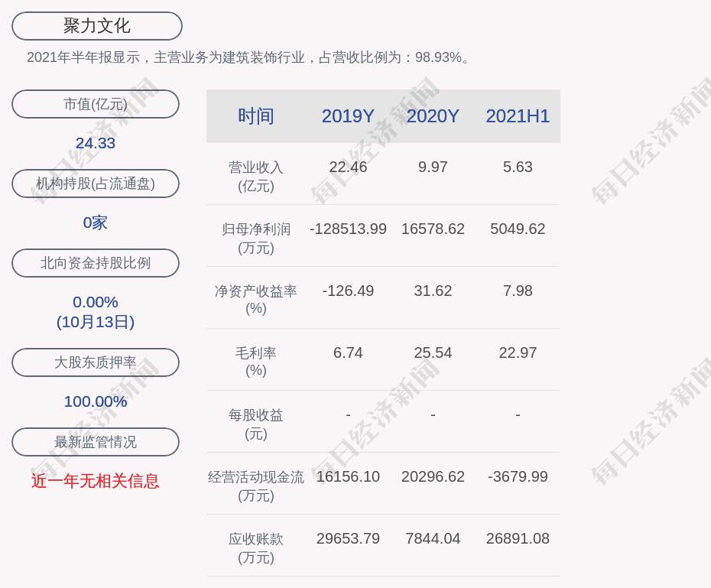The width and height of the screenshot is (711, 588).
Task: Click the 经营活动现金流 (万元) row label
Action: tap(256, 486)
